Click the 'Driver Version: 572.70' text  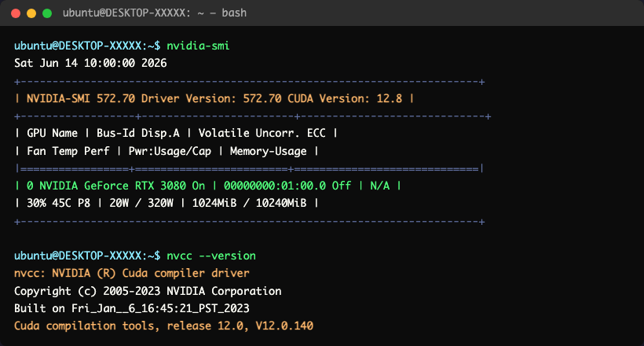click(211, 99)
